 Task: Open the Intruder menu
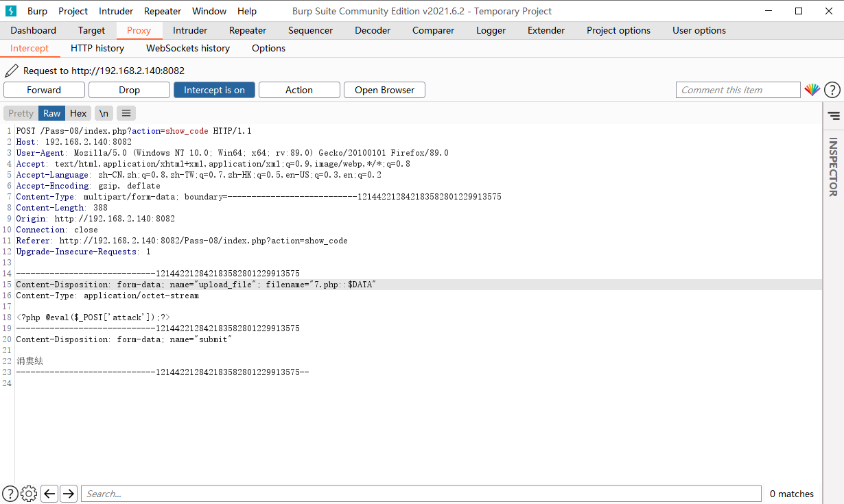pyautogui.click(x=116, y=11)
